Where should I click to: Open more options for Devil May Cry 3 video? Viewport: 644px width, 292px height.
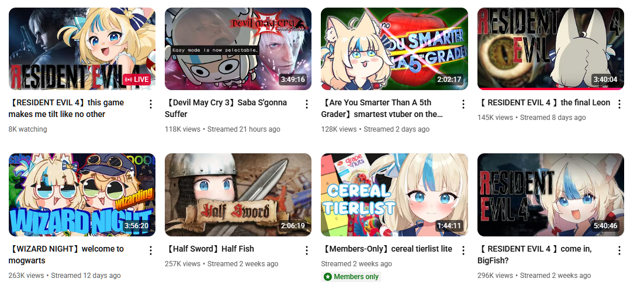306,105
